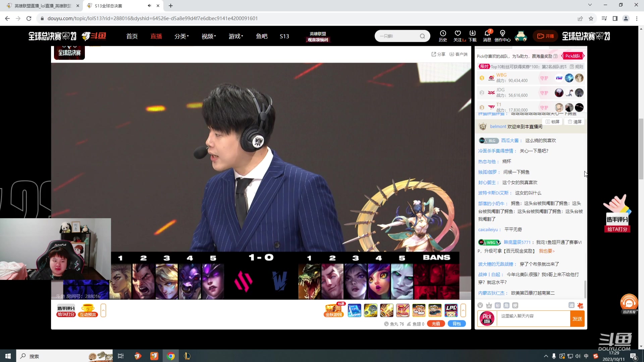The image size is (644, 362).
Task: Open 英雄联盟 观赛领福利 nav banner
Action: pyautogui.click(x=318, y=37)
